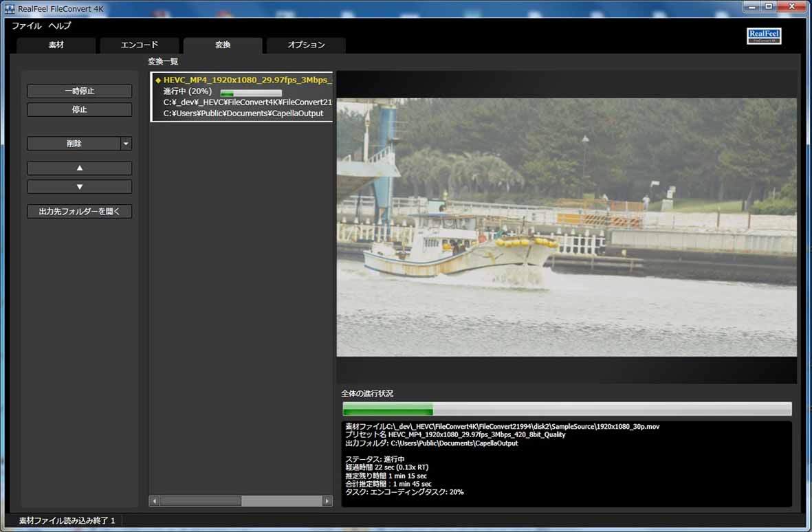Click the C:¥Users¥Public¥Documents¥CapellaOutput path in list

243,113
